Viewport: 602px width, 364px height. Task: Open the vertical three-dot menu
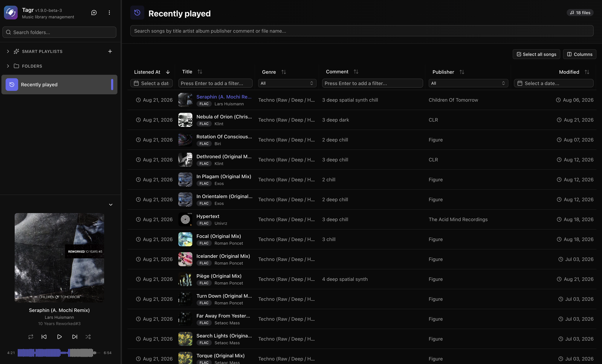(109, 13)
